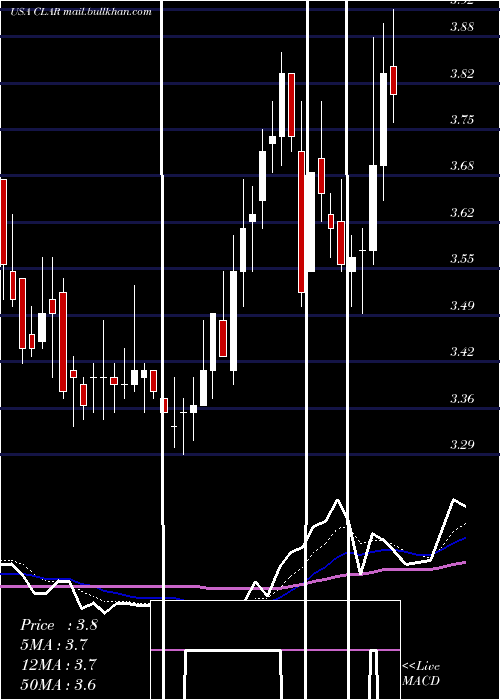This screenshot has width=500, height=700.
Task: Click the 3.29 price axis label
Action: 462,445
